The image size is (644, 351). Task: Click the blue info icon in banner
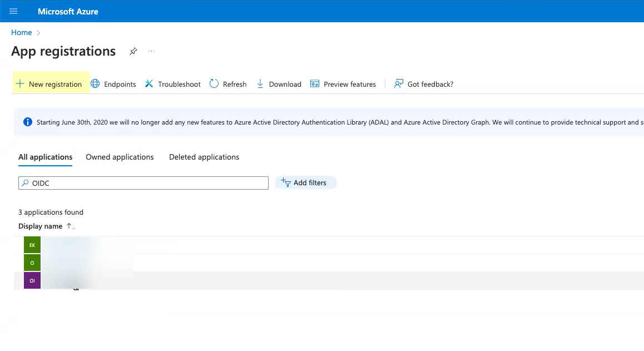tap(28, 122)
